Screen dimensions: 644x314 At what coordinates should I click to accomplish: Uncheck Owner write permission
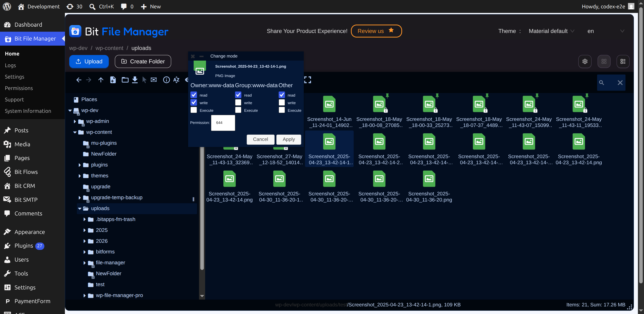[x=194, y=103]
